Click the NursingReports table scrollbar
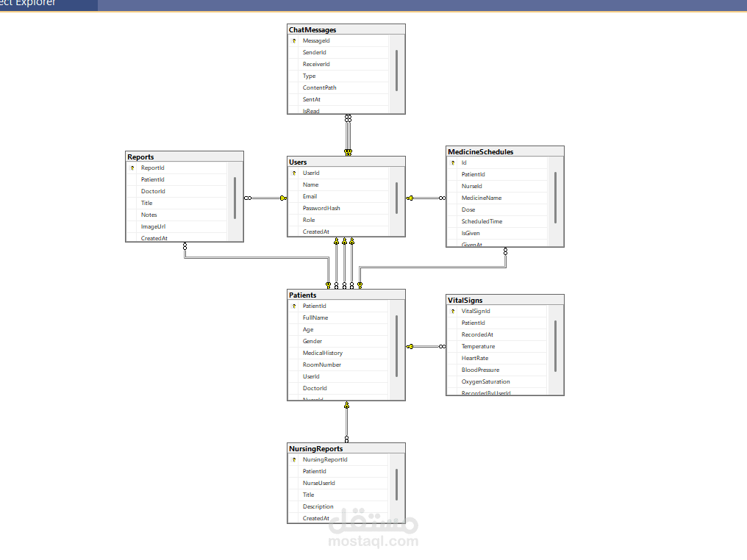The image size is (747, 560). point(396,485)
